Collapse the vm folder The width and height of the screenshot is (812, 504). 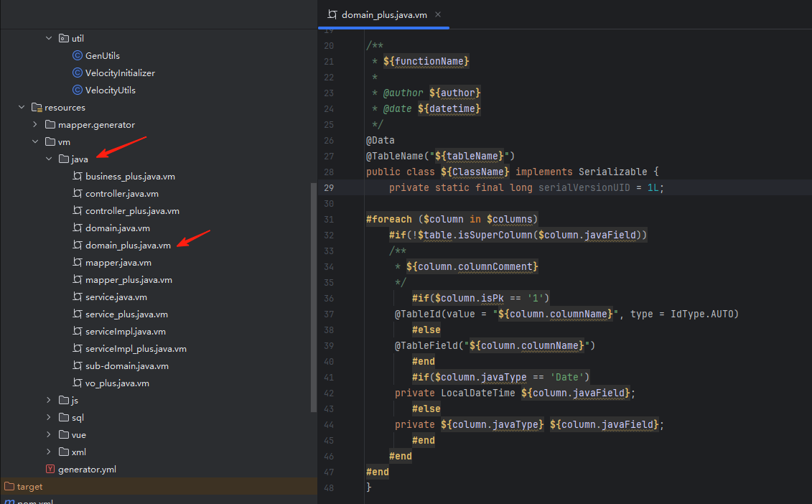[34, 141]
